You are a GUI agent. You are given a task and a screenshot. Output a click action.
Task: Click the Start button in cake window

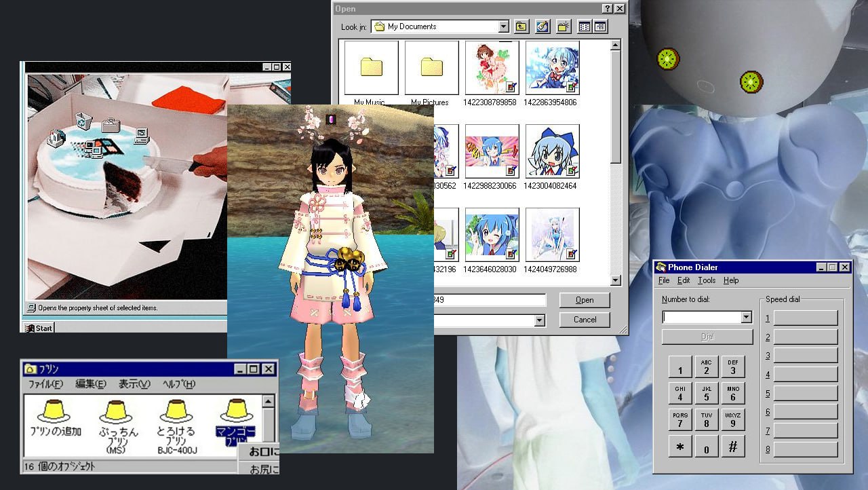pos(39,328)
